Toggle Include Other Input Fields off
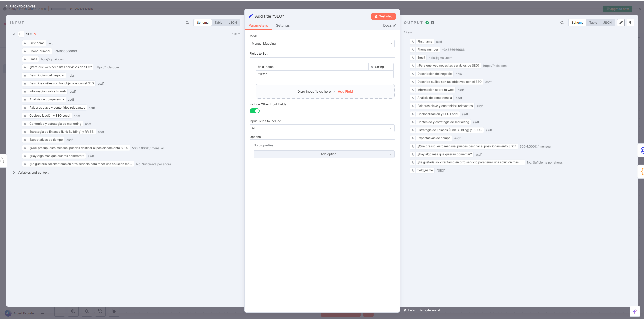Viewport: 644px width, 319px height. coord(255,111)
